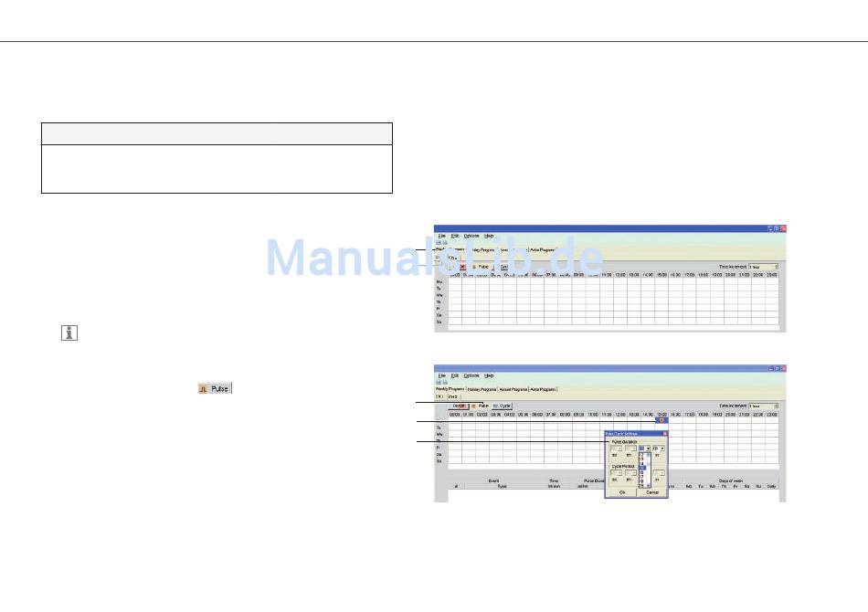The image size is (868, 612).
Task: Click the save icon in the upper program window
Action: pos(439,242)
